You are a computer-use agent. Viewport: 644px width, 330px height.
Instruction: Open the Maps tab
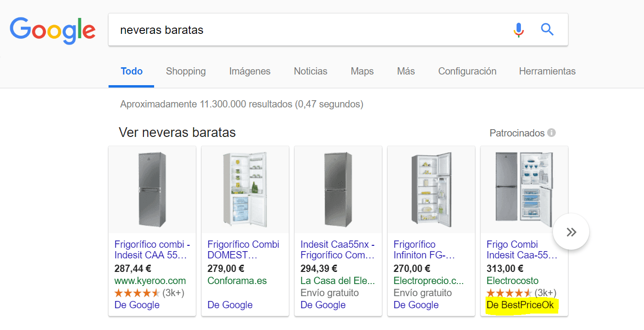[x=362, y=71]
